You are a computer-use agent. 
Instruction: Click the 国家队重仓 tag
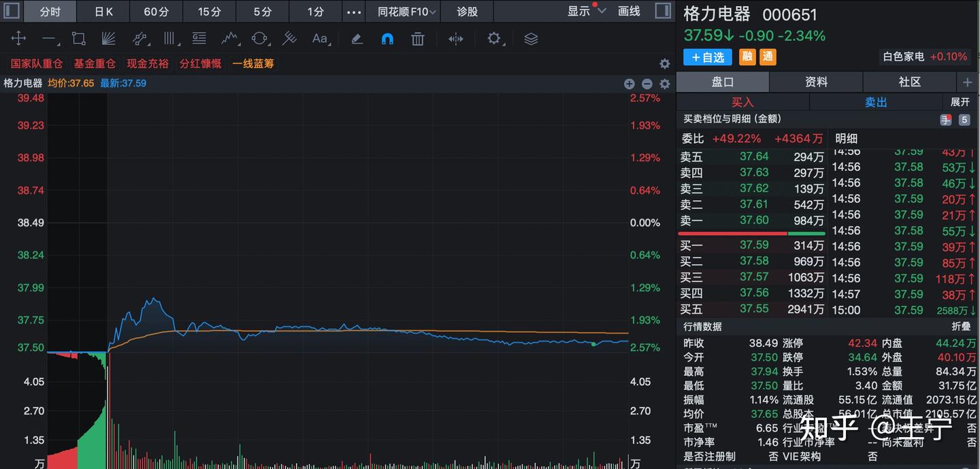pyautogui.click(x=37, y=64)
